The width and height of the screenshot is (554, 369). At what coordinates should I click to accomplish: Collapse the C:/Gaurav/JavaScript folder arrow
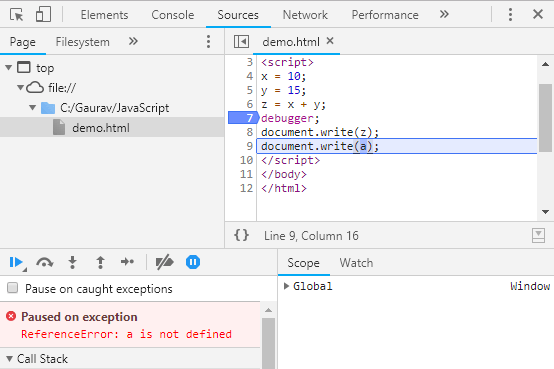pos(33,107)
